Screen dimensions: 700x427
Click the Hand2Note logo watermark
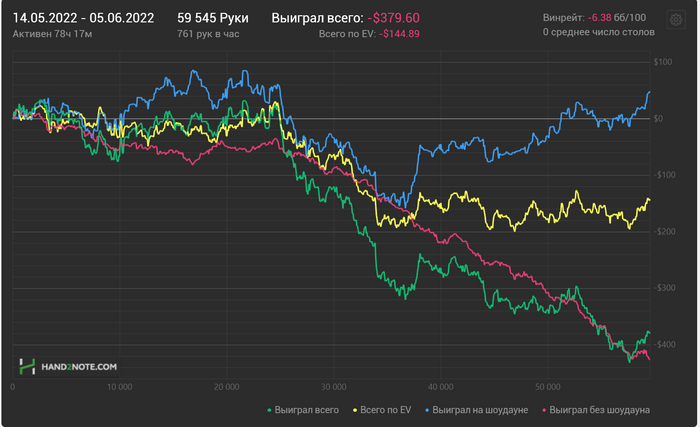pyautogui.click(x=68, y=367)
